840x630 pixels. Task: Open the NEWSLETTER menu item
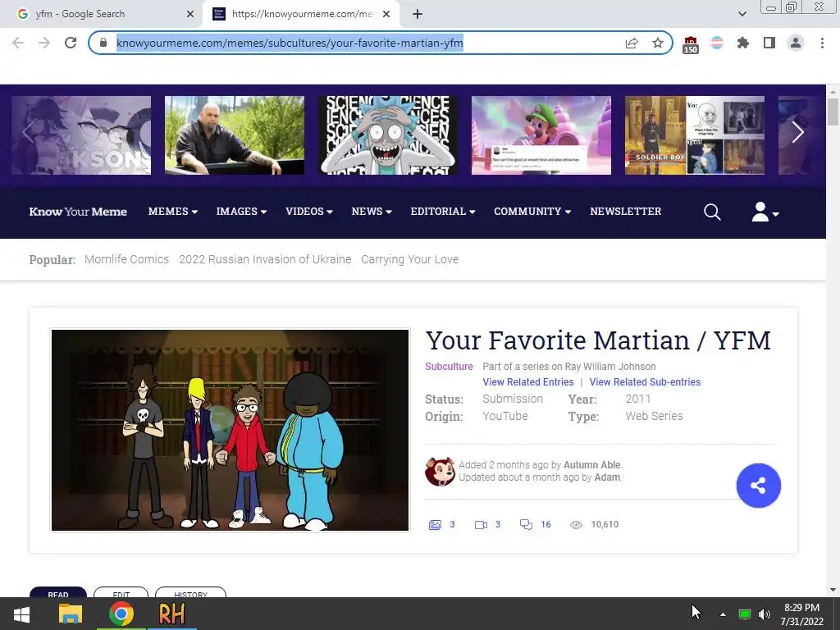(x=625, y=212)
